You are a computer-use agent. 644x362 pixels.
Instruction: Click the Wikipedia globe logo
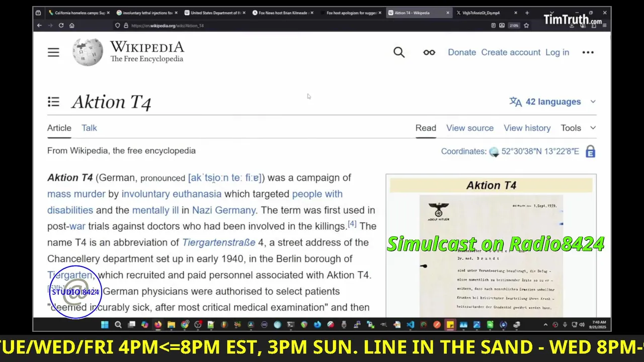88,52
